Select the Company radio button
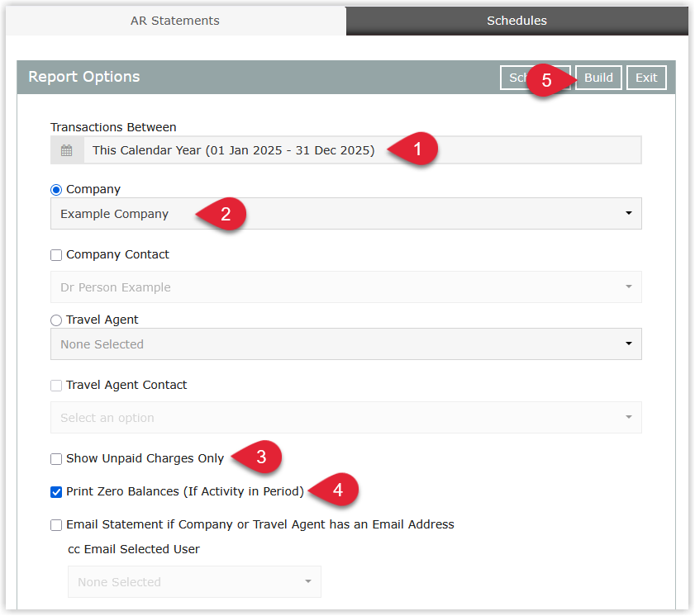 (x=56, y=190)
